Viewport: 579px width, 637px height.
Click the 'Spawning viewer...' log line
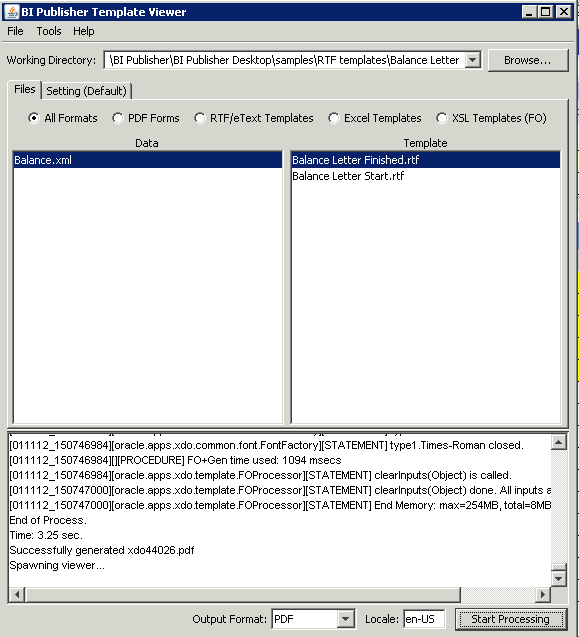(x=57, y=565)
